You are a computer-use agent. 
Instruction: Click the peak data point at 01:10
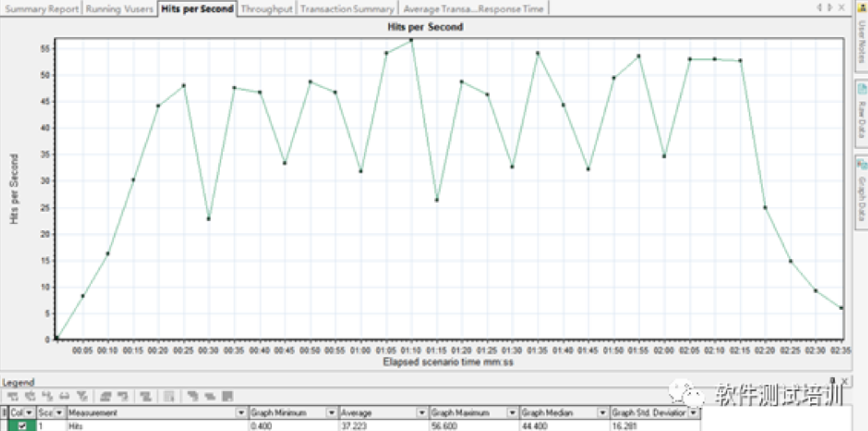[411, 40]
